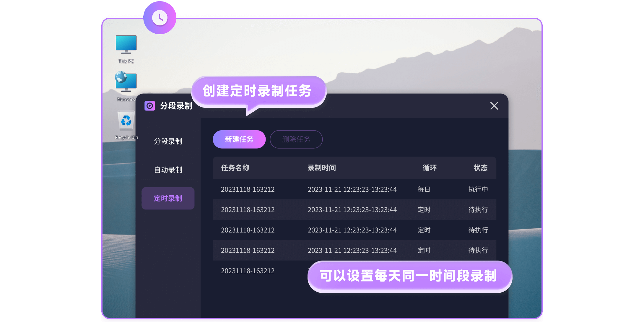Image resolution: width=644 pixels, height=322 pixels.
Task: Click the 创建定时录制任务 tooltip bubble
Action: pos(257,91)
